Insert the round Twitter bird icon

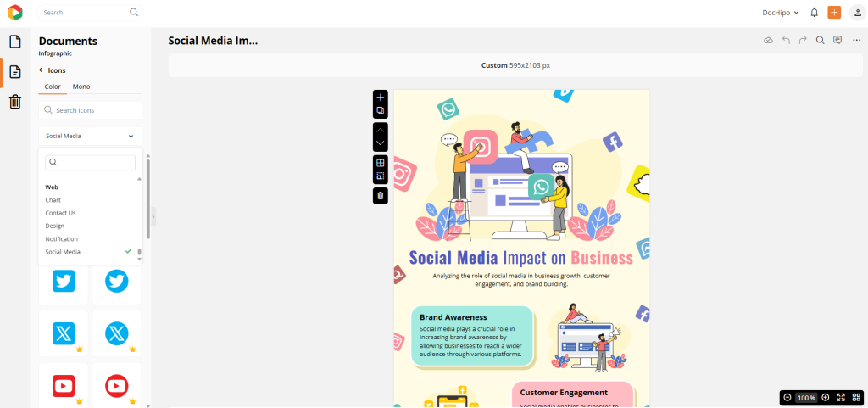click(x=117, y=282)
